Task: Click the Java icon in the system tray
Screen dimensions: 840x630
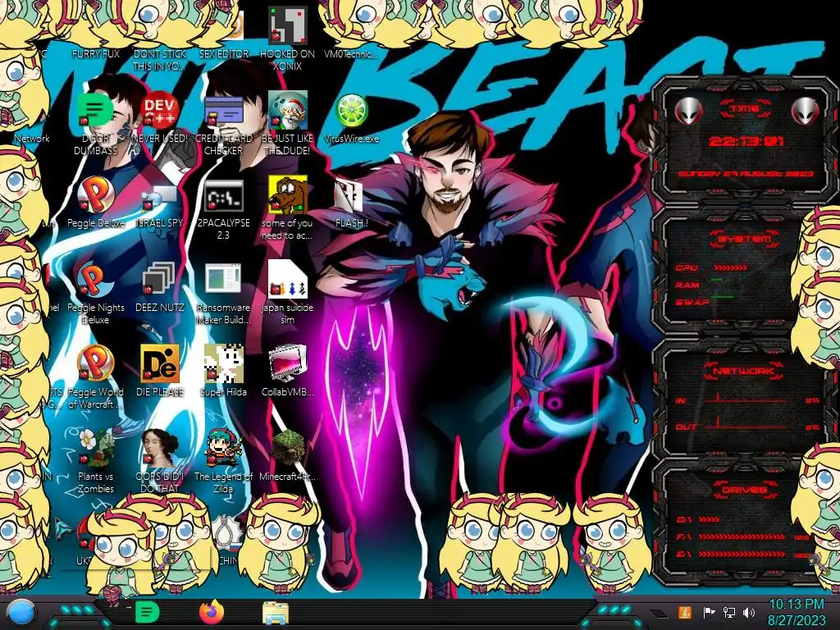Action: [684, 612]
